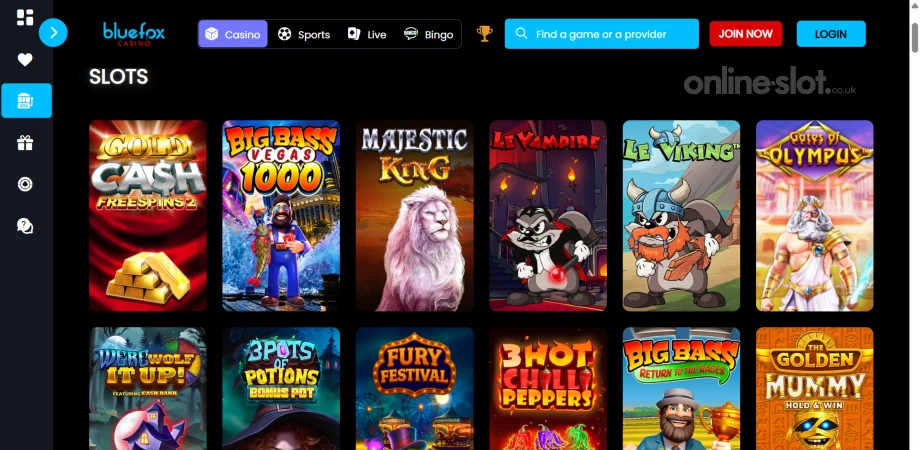920x450 pixels.
Task: Select the Casino tab
Action: point(233,34)
